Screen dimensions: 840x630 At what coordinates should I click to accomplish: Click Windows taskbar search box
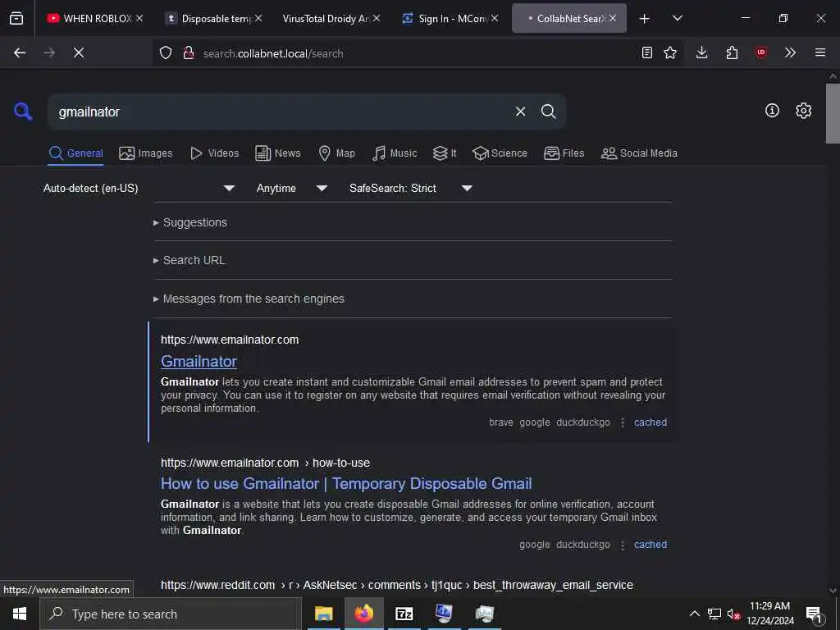tap(171, 614)
